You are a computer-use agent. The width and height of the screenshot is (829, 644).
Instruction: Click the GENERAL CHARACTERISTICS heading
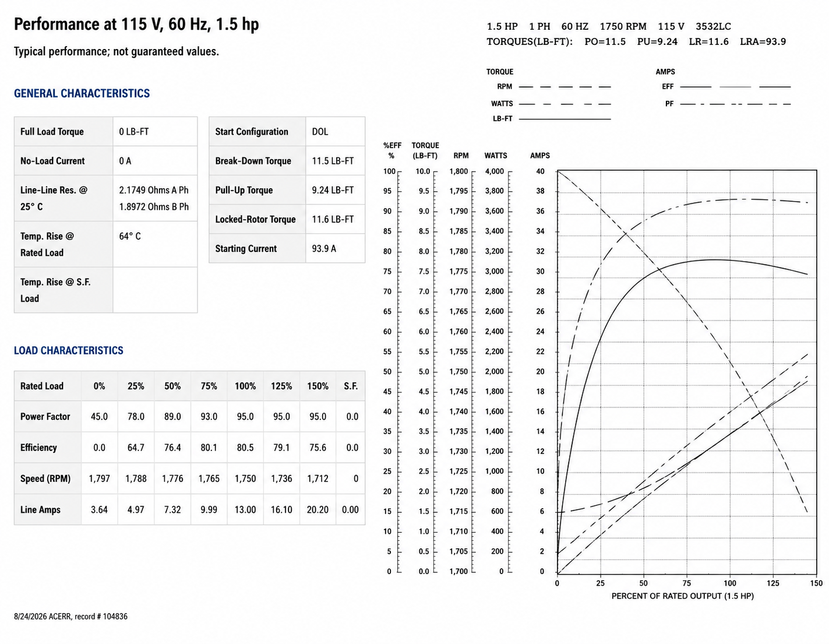pos(82,93)
